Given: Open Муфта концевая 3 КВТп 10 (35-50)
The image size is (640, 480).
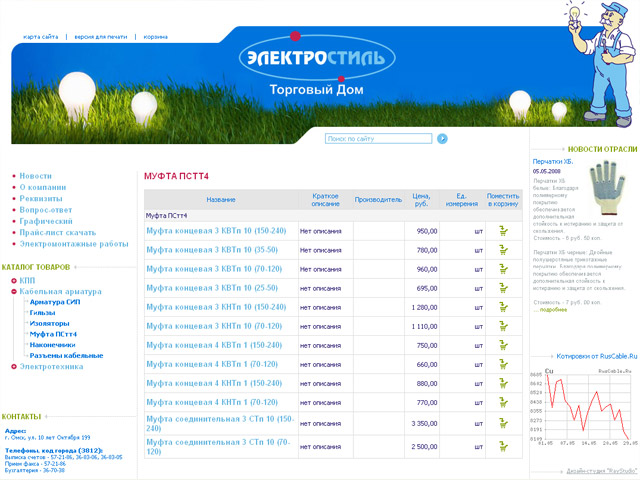Looking at the screenshot, I should click(211, 250).
